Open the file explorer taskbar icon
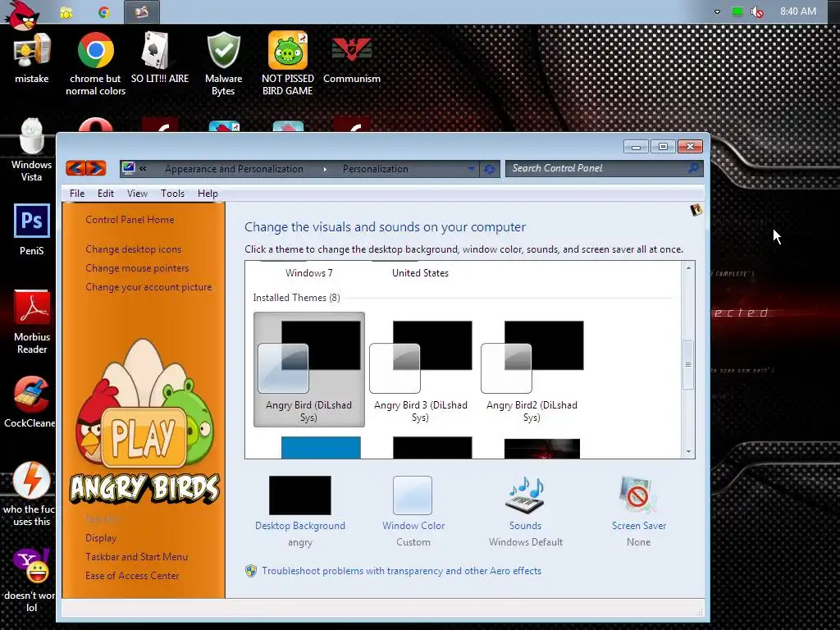Viewport: 840px width, 630px height. coord(66,12)
